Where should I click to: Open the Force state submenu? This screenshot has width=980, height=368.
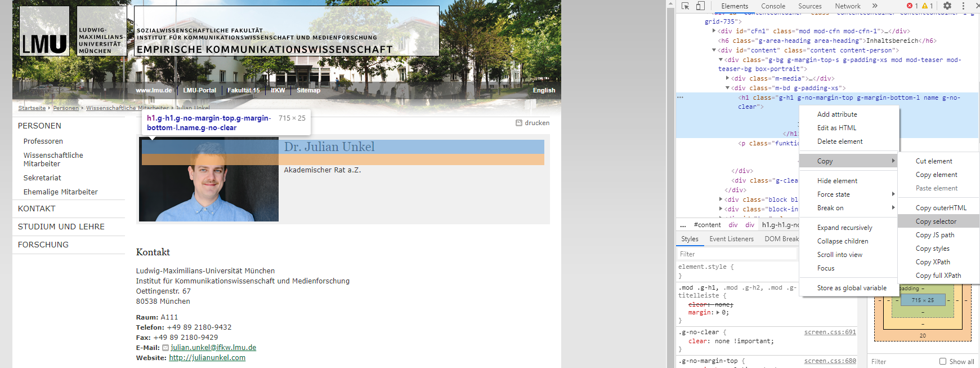coord(848,194)
